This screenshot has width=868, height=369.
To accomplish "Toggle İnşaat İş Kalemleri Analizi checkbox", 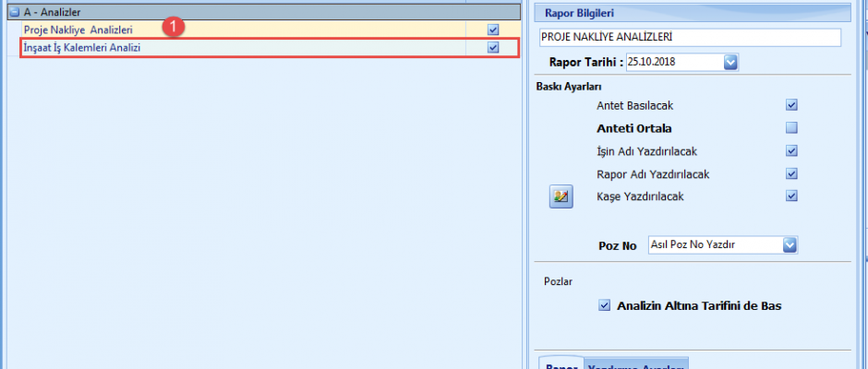I will click(x=493, y=47).
